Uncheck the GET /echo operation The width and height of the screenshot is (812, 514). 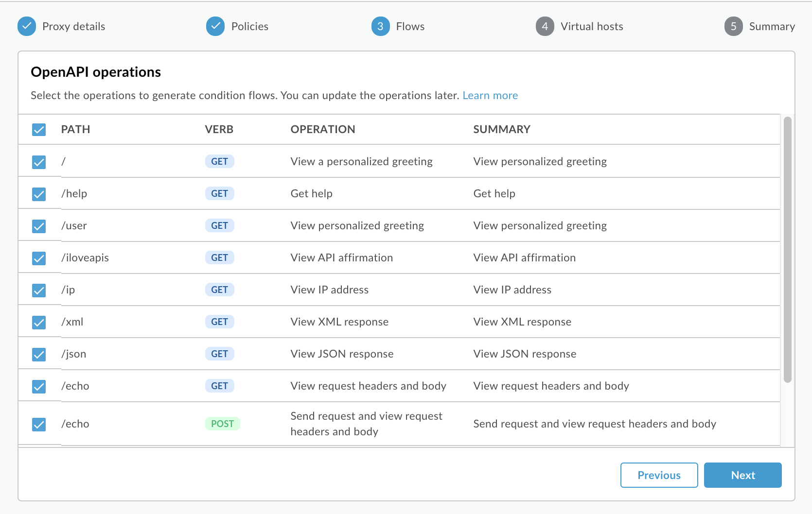38,386
